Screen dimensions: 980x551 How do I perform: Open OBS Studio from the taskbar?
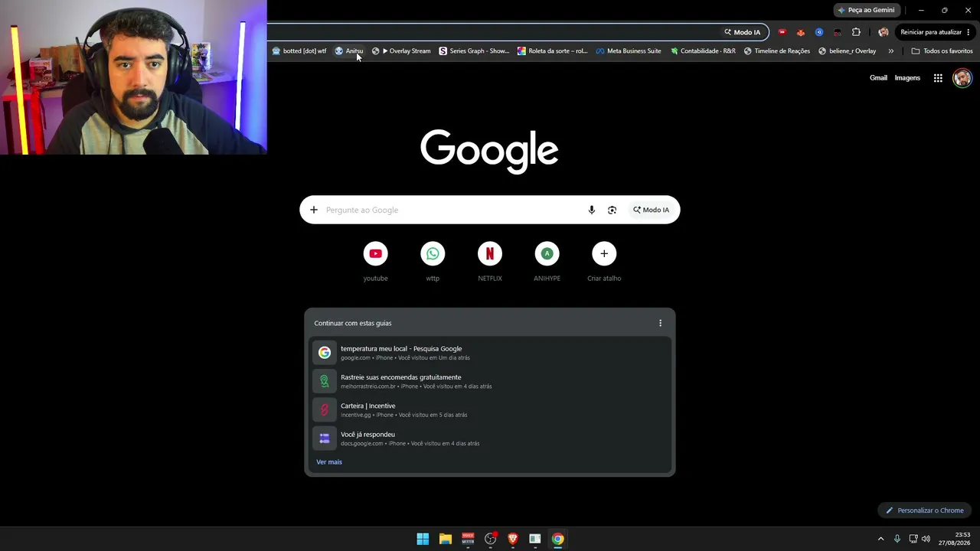tap(491, 539)
